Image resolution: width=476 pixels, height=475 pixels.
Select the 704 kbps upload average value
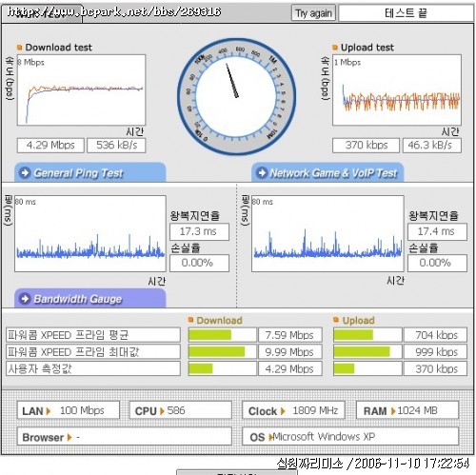(x=435, y=335)
